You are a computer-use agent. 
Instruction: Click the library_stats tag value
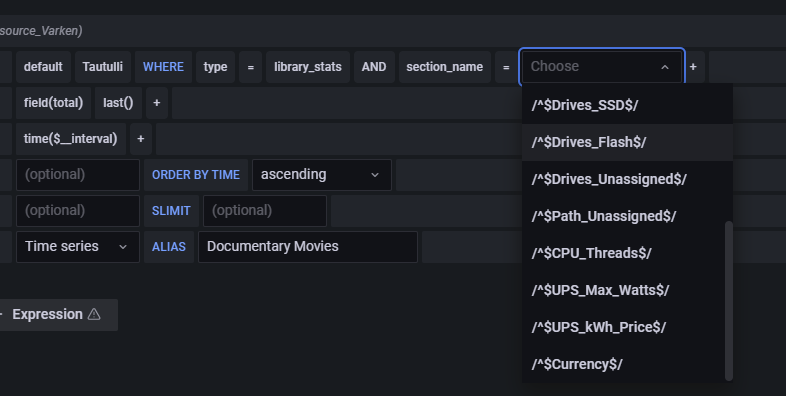click(x=308, y=67)
